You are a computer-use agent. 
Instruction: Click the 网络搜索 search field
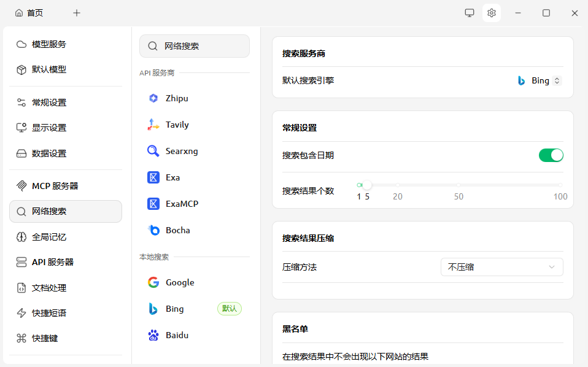coord(195,46)
